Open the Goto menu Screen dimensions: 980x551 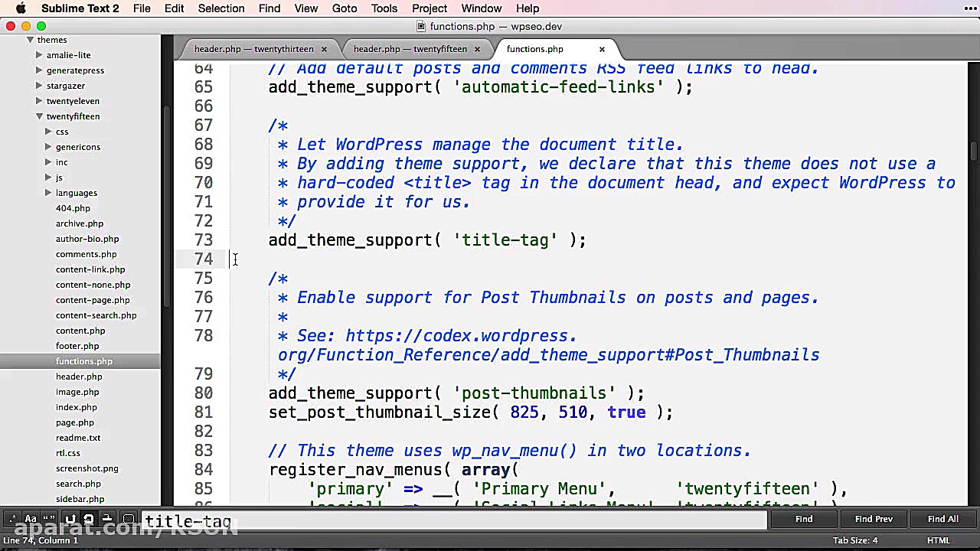345,8
